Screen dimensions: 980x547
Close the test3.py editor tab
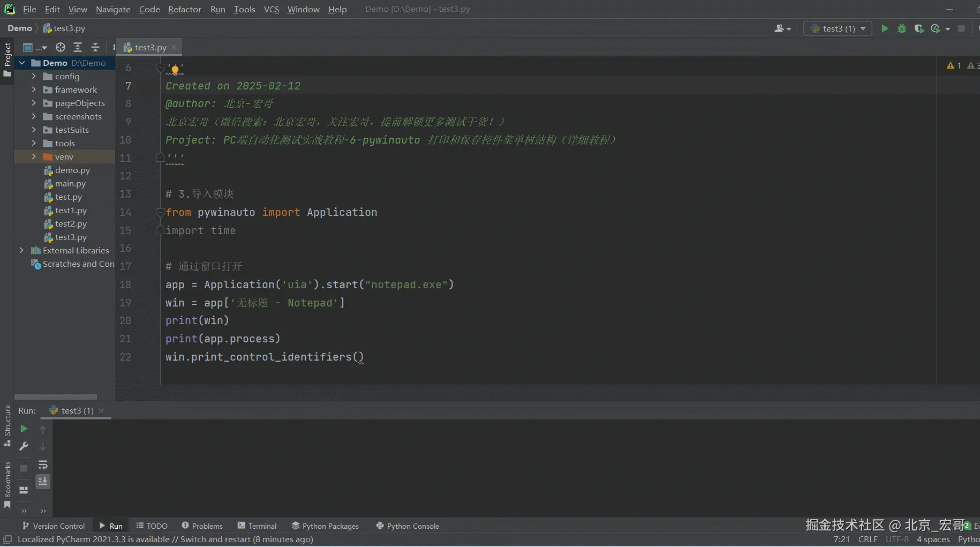pos(174,47)
